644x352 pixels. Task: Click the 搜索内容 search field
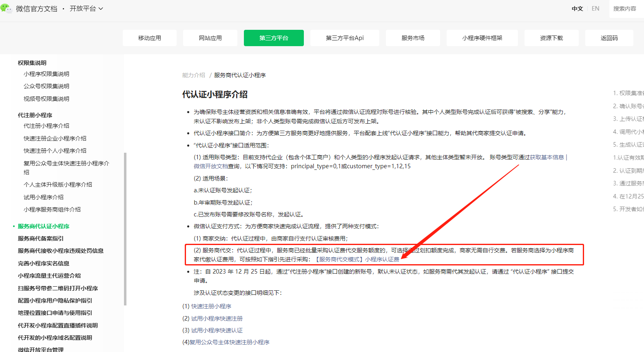point(626,9)
